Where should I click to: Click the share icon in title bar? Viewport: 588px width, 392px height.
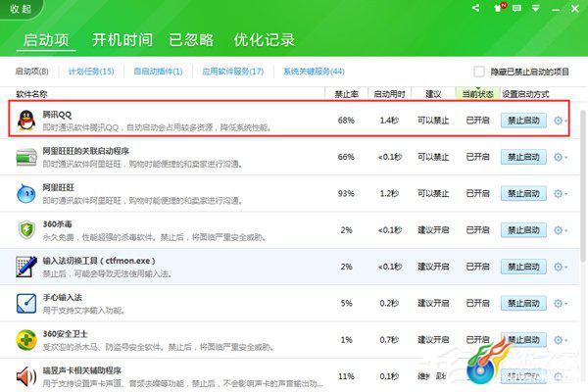click(x=476, y=8)
